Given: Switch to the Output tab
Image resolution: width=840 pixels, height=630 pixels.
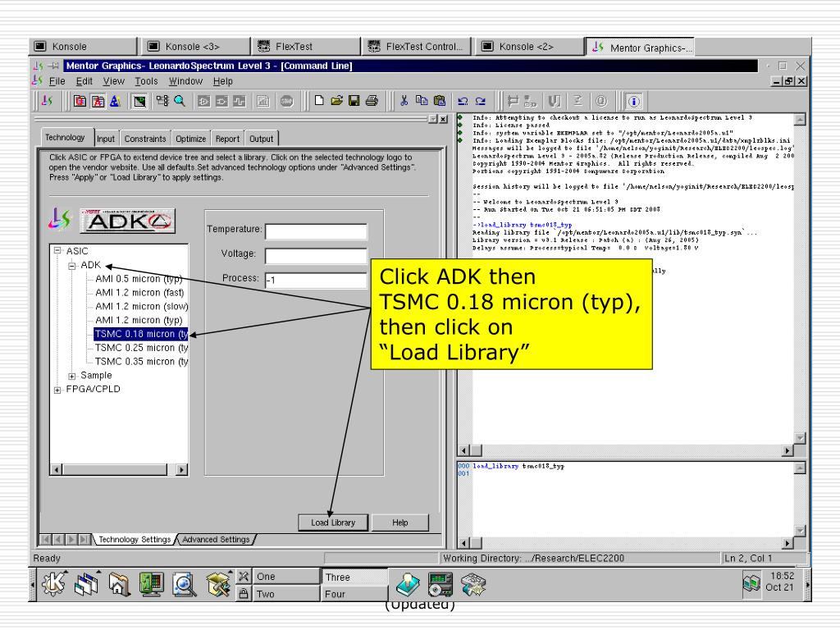Looking at the screenshot, I should pos(262,139).
